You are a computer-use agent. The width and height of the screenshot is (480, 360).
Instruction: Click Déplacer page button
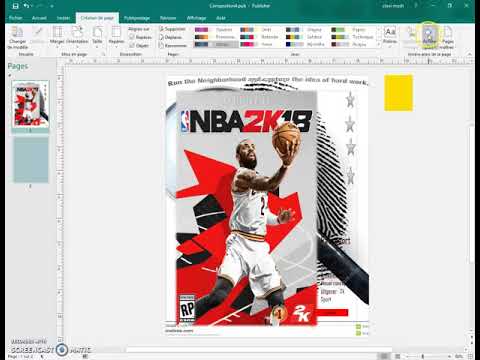(171, 37)
